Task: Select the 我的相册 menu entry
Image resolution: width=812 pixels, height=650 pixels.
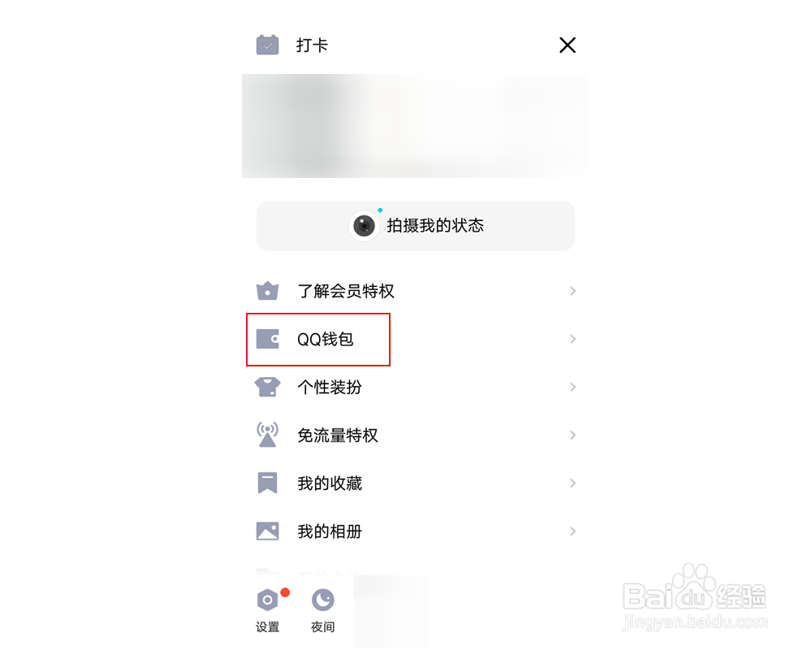Action: [x=416, y=531]
